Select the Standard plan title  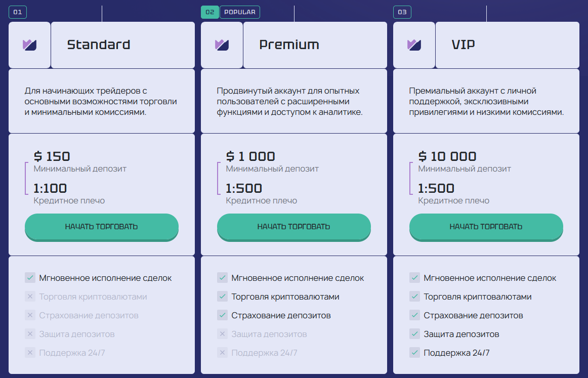click(x=99, y=45)
